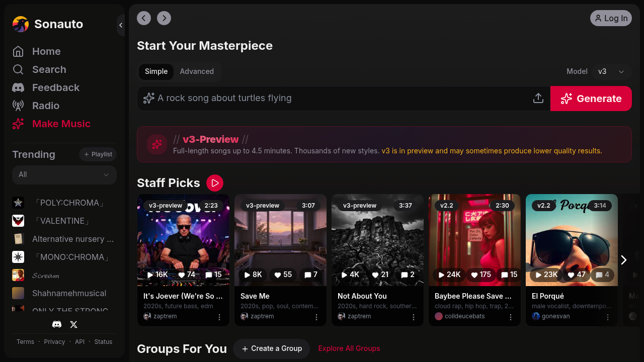Viewport: 644px width, 362px height.
Task: Switch to the Advanced tab
Action: [197, 71]
